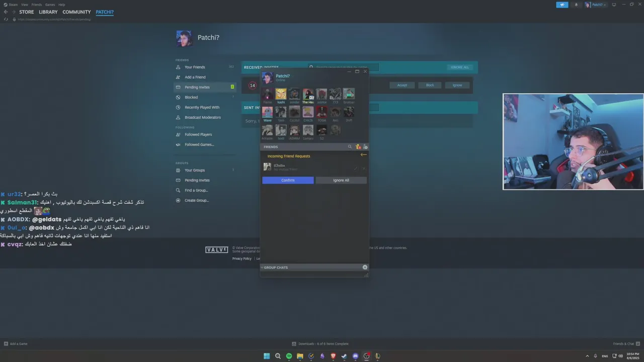
Task: Collapse the GROUP CHATS section
Action: pyautogui.click(x=262, y=267)
